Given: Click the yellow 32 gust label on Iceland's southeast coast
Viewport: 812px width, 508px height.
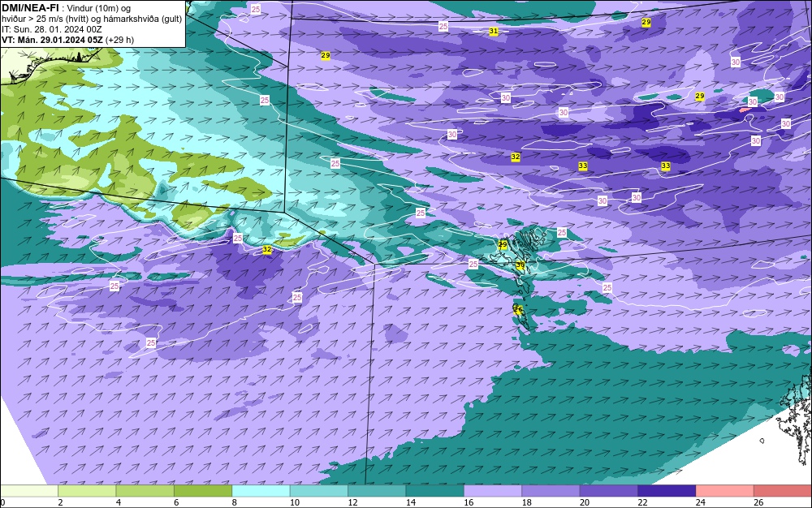Looking at the screenshot, I should pyautogui.click(x=266, y=249).
